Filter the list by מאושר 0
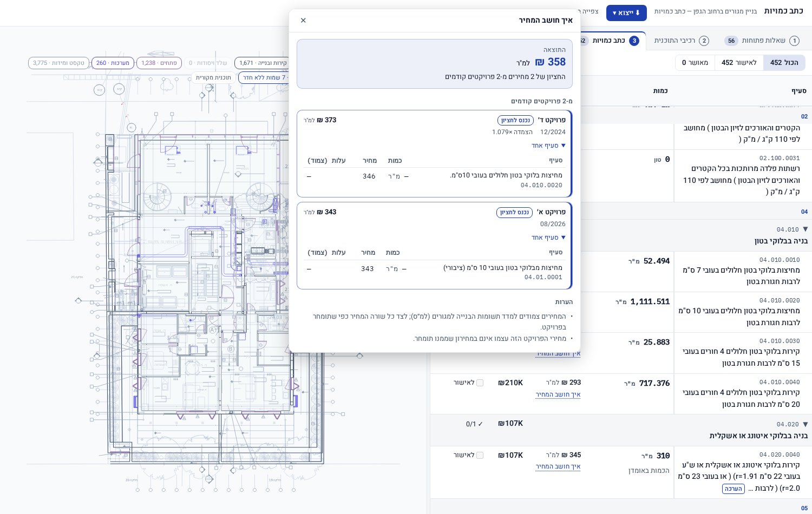This screenshot has width=812, height=514. coord(695,63)
